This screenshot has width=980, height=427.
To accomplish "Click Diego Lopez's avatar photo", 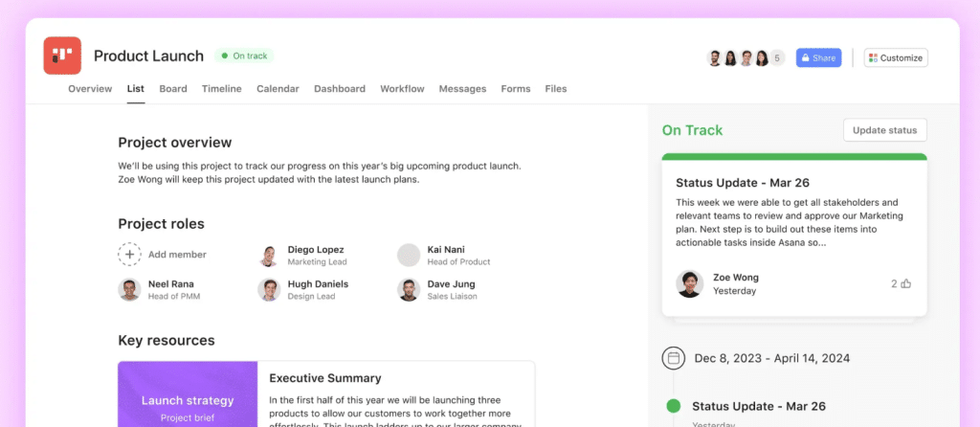I will coord(269,256).
